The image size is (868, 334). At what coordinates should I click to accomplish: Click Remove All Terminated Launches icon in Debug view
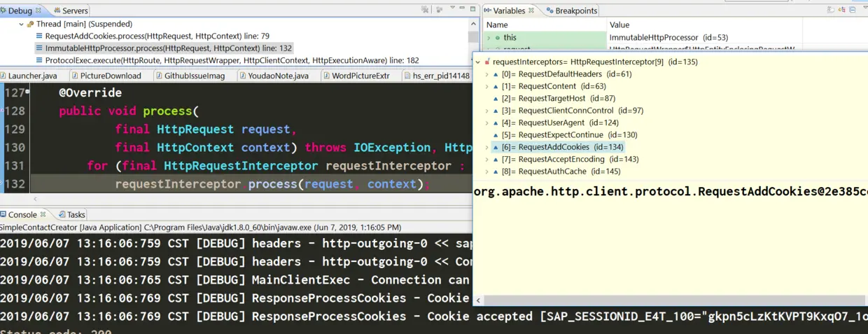pyautogui.click(x=426, y=11)
